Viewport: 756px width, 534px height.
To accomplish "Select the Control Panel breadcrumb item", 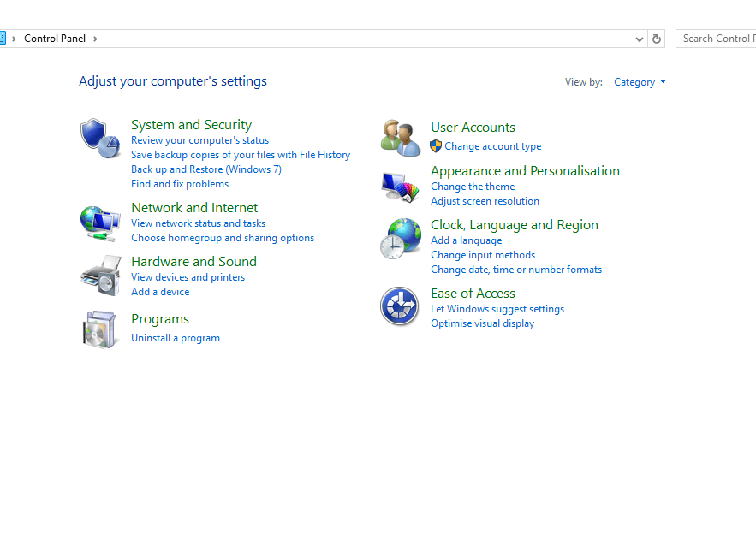I will coord(55,39).
